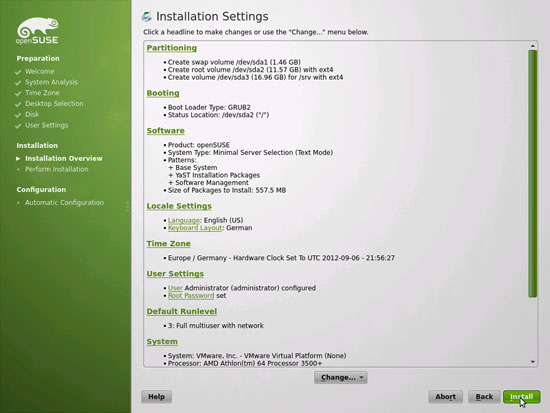Click the openSUSE chameleon logo
Viewport: 550px width, 413px height.
pyautogui.click(x=38, y=31)
